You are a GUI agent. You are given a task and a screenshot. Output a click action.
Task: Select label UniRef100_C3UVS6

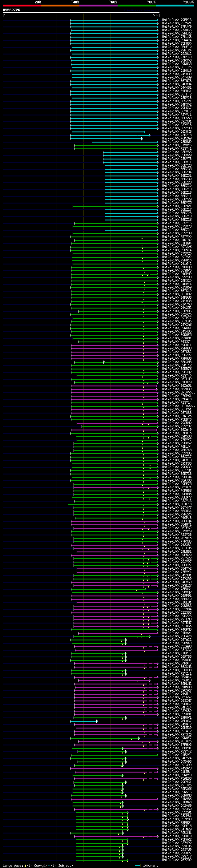[x=176, y=152]
